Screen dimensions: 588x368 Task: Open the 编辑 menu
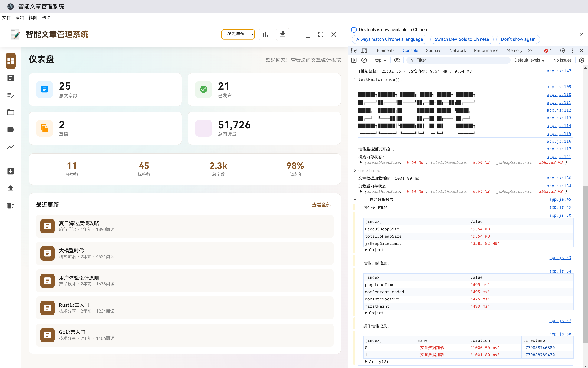click(x=20, y=18)
